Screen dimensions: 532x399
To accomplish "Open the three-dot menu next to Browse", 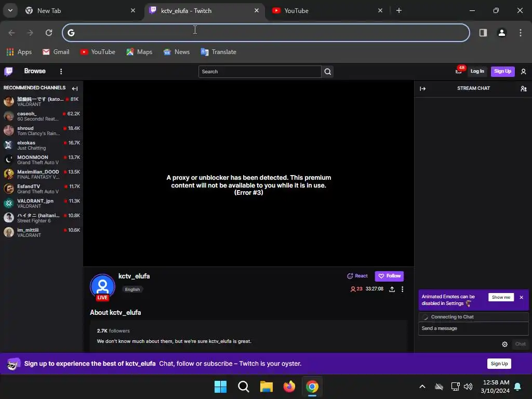I will 61,71.
